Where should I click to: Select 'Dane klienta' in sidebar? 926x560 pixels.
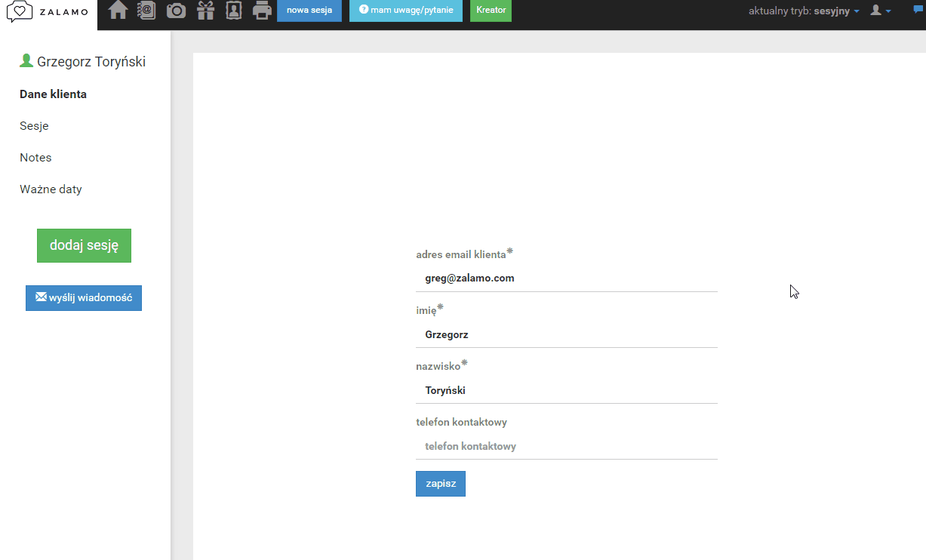(x=53, y=94)
